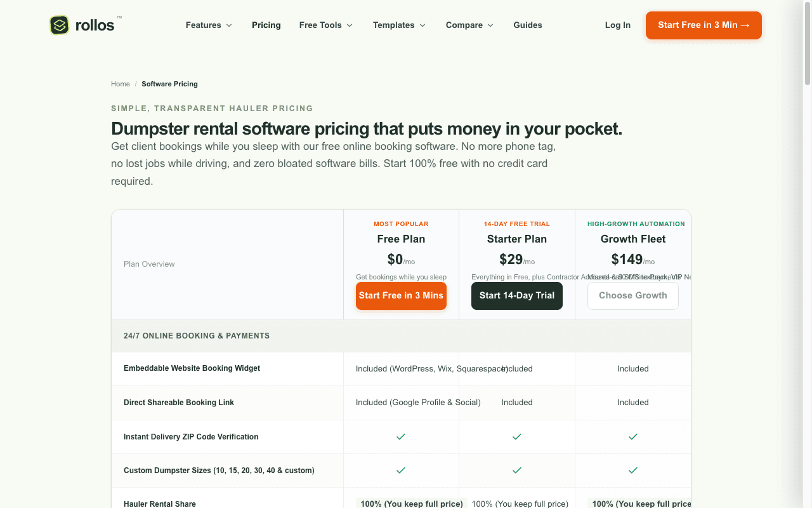Click the Growth Fleet Direct Shareable Booking Link Included cell
Image resolution: width=812 pixels, height=508 pixels.
tap(633, 403)
